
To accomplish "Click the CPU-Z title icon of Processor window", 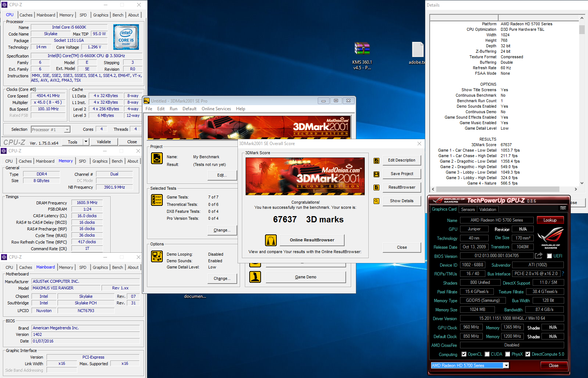I will (4, 5).
